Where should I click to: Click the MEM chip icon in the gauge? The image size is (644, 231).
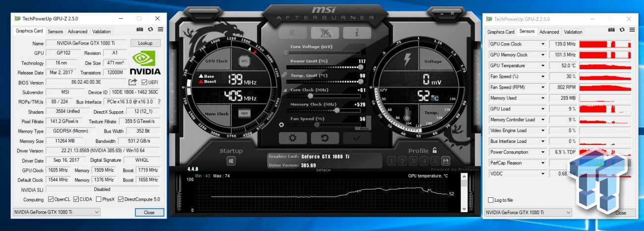tap(244, 113)
